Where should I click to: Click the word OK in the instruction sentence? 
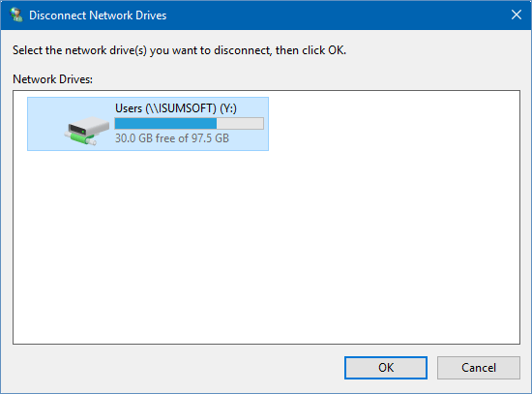tap(337, 50)
